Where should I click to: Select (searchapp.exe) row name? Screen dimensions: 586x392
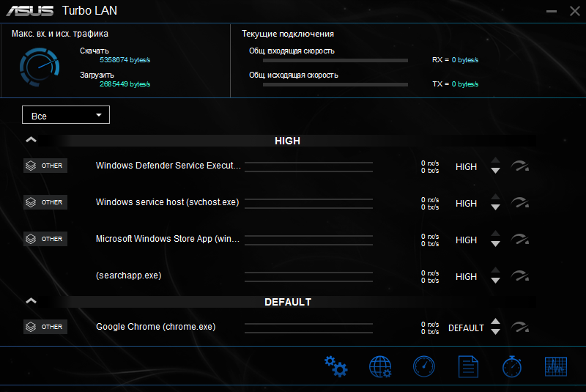point(129,275)
